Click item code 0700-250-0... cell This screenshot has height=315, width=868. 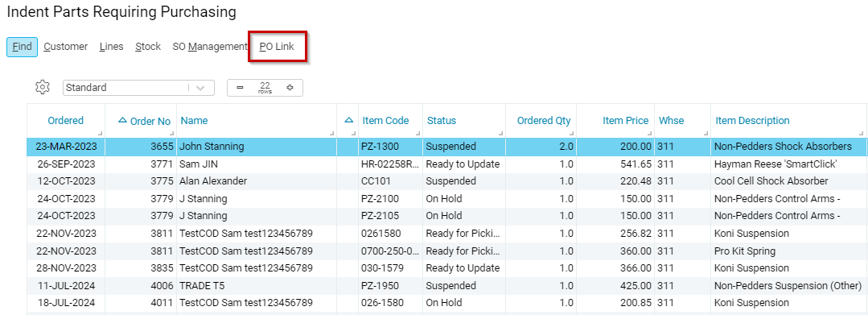(x=389, y=251)
